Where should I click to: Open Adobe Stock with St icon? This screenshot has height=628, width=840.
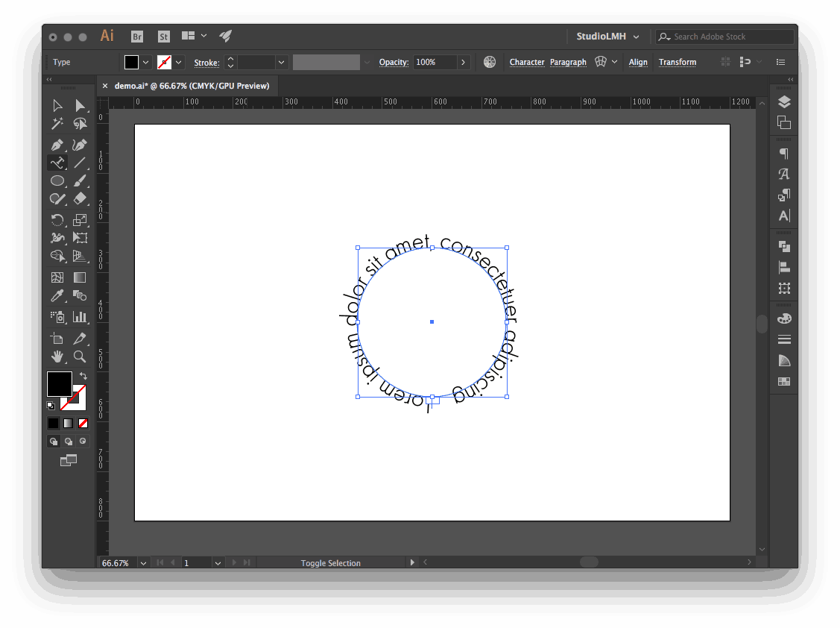(x=164, y=37)
